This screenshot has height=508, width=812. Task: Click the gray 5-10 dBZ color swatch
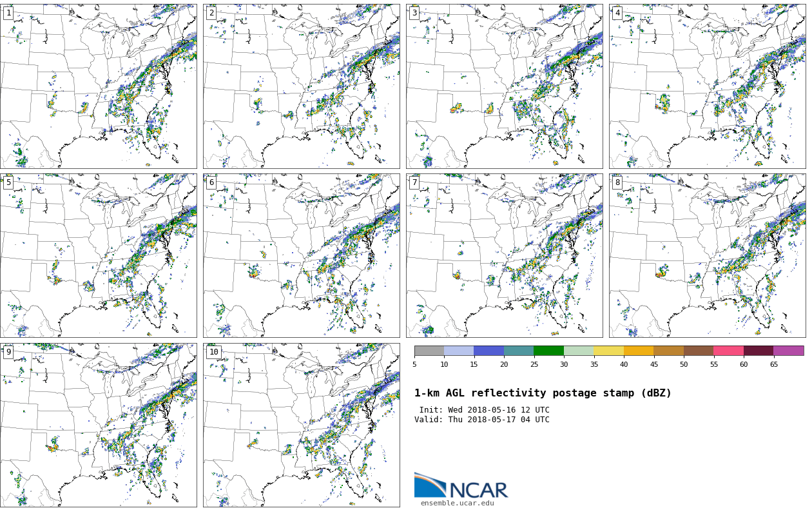point(429,351)
